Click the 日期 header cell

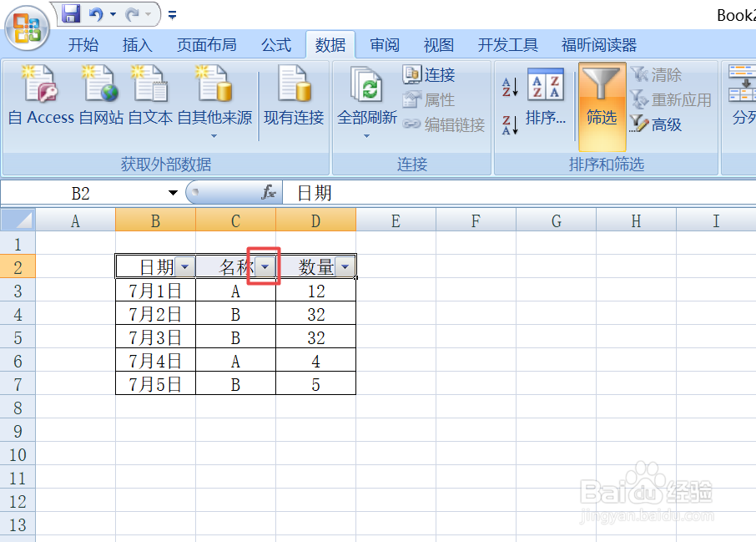pos(155,267)
